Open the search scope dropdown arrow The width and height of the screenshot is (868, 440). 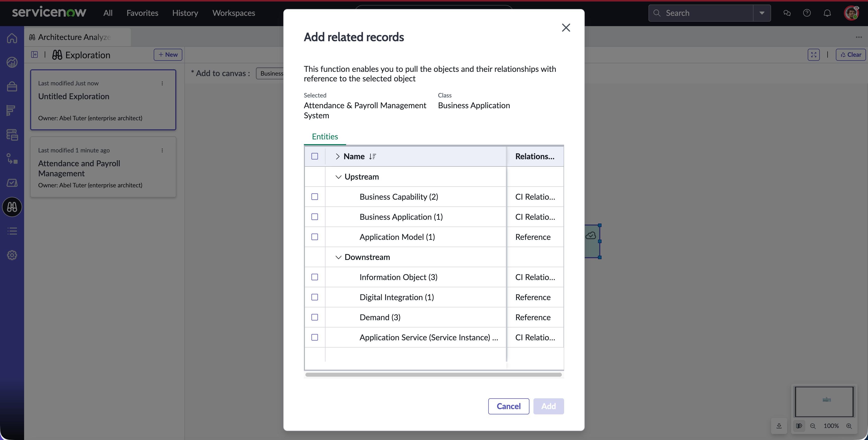pos(762,13)
